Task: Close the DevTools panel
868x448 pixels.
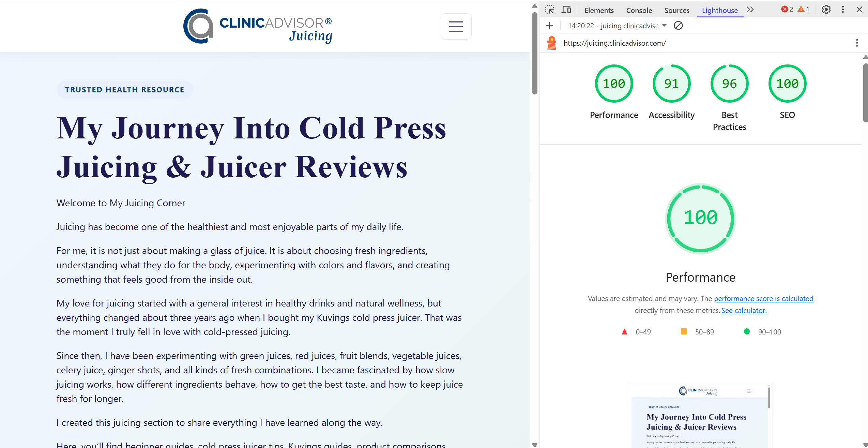Action: click(x=859, y=10)
